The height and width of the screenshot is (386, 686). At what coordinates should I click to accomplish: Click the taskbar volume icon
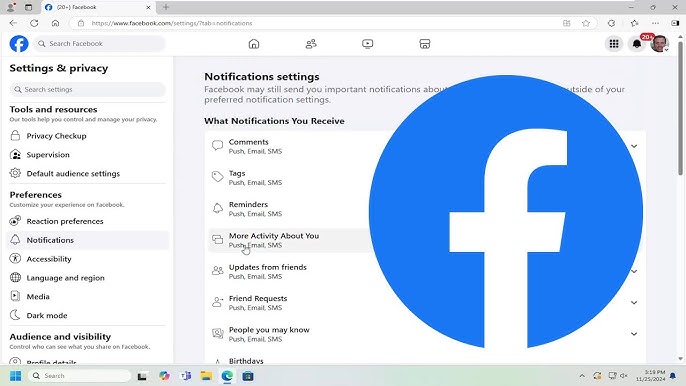tap(624, 376)
